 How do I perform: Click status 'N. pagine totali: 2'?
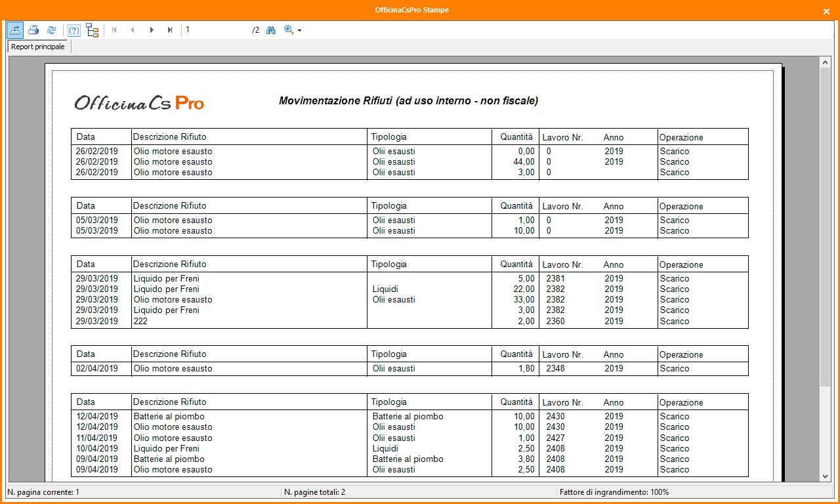(315, 492)
